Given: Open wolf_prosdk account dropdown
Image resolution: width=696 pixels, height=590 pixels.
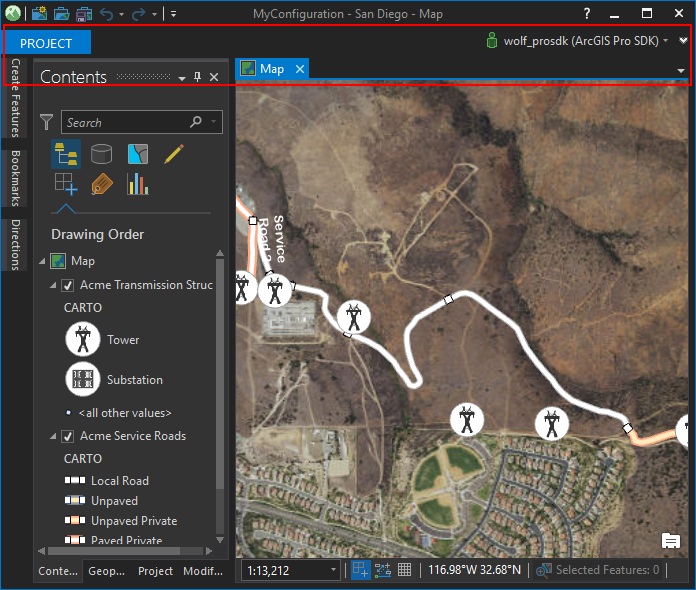Looking at the screenshot, I should coord(665,40).
